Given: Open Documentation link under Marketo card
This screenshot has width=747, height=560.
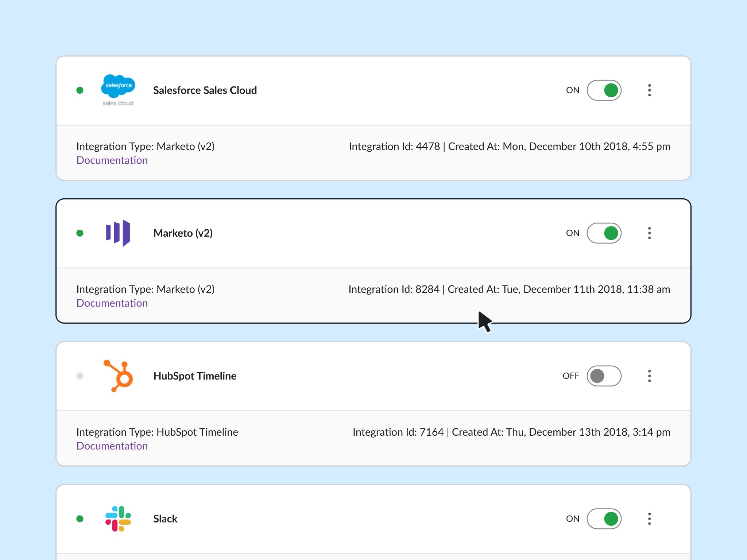Looking at the screenshot, I should [112, 303].
